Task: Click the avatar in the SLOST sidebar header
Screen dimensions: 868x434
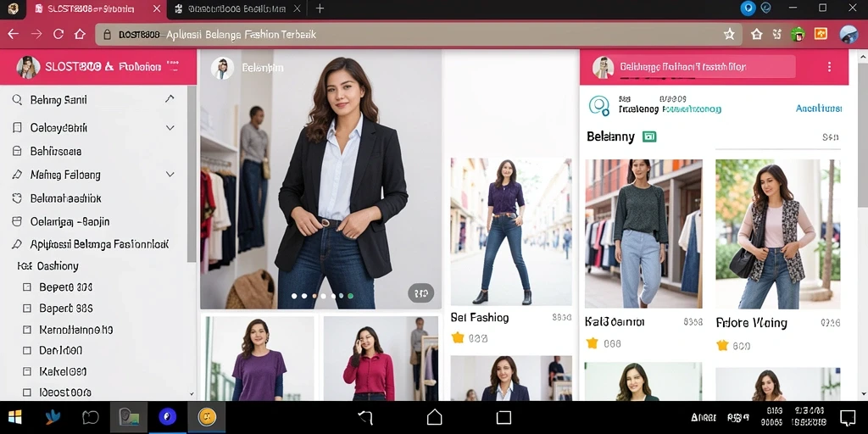Action: (28, 67)
